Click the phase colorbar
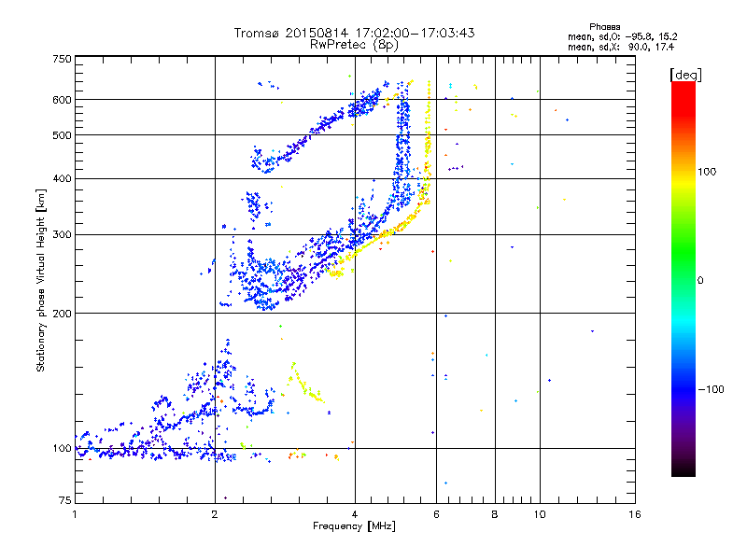This screenshot has height=560, width=747. 684,278
